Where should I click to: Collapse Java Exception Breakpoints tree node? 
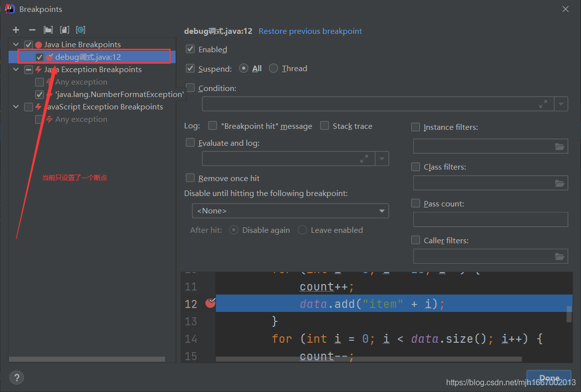point(16,69)
